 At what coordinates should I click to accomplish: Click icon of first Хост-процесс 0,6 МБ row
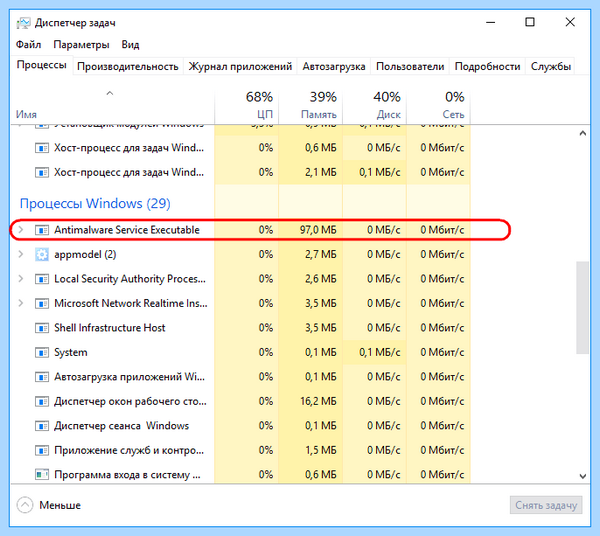42,148
